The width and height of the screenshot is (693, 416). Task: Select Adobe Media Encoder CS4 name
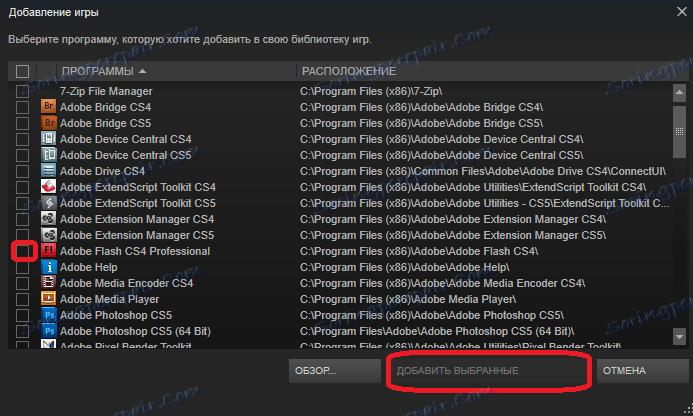(x=127, y=283)
